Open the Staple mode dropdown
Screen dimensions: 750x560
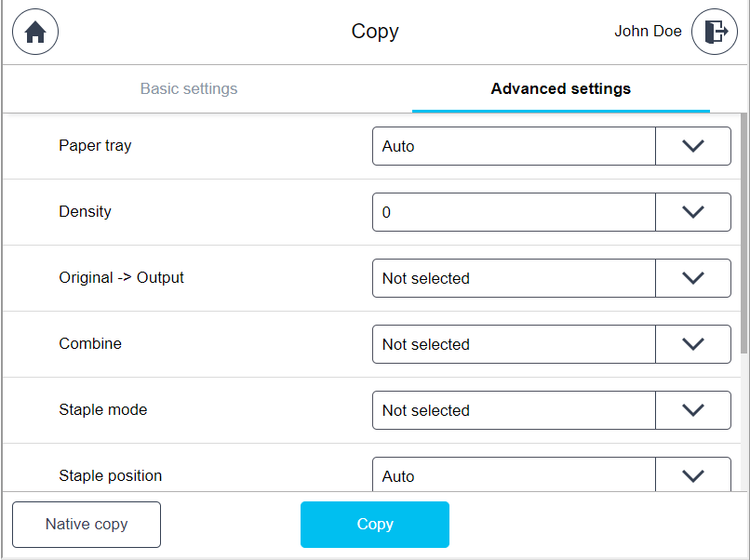click(693, 409)
